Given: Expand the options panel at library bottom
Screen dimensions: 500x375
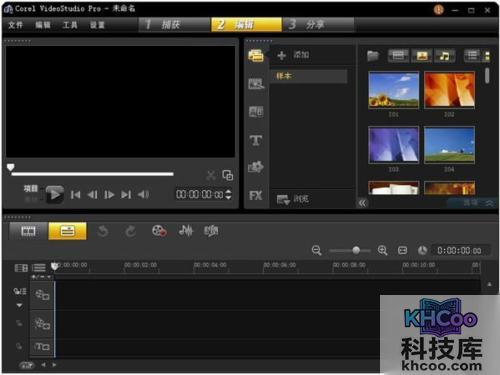Looking at the screenshot, I should [x=473, y=203].
